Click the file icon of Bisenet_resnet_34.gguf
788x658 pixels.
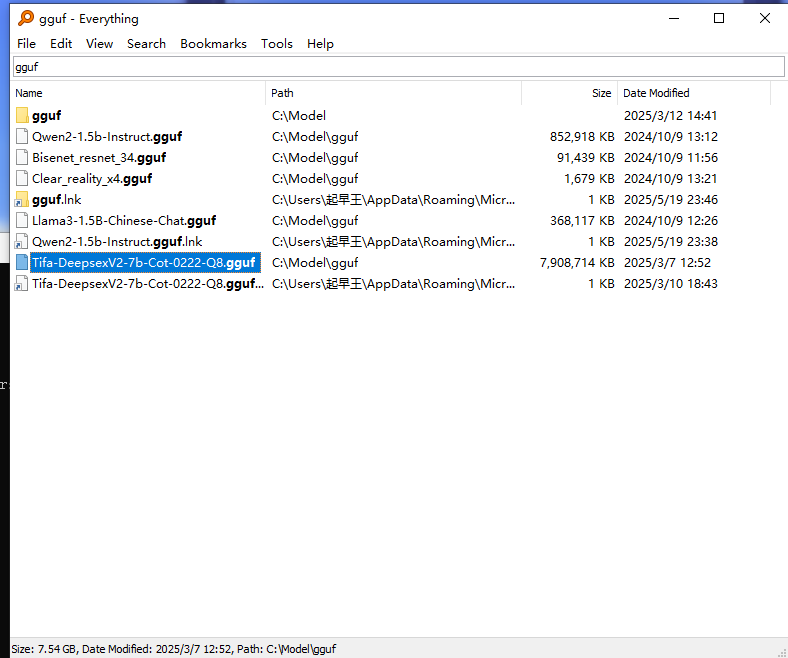point(22,157)
